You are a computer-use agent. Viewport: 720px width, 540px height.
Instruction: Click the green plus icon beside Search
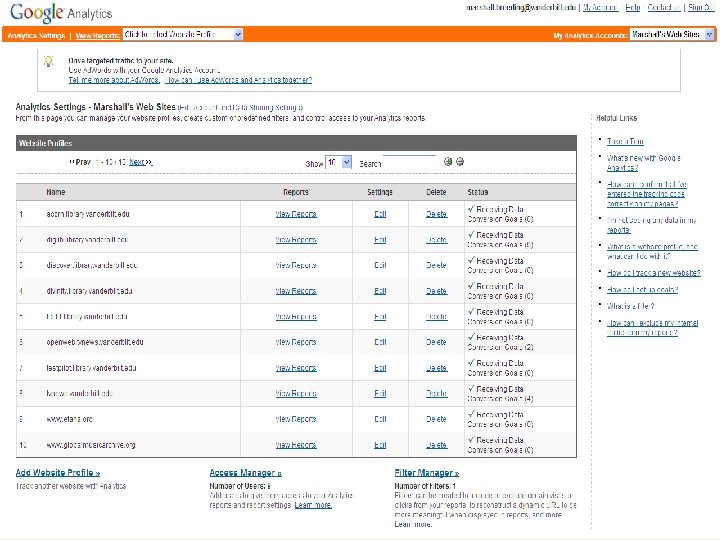[448, 162]
